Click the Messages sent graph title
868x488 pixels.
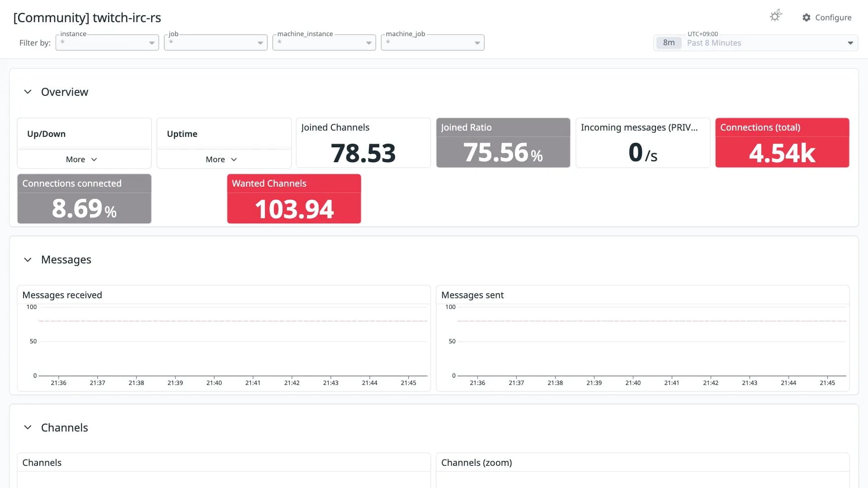(x=472, y=295)
